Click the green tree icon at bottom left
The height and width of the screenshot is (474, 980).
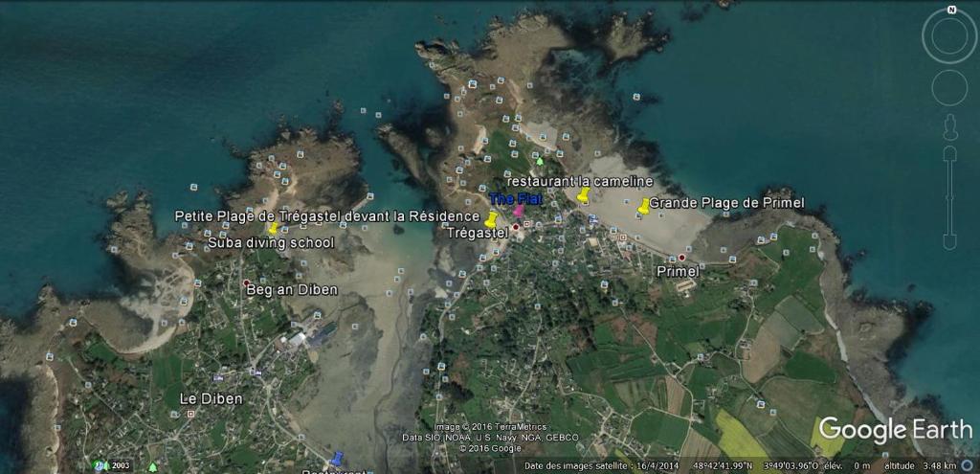point(152,466)
